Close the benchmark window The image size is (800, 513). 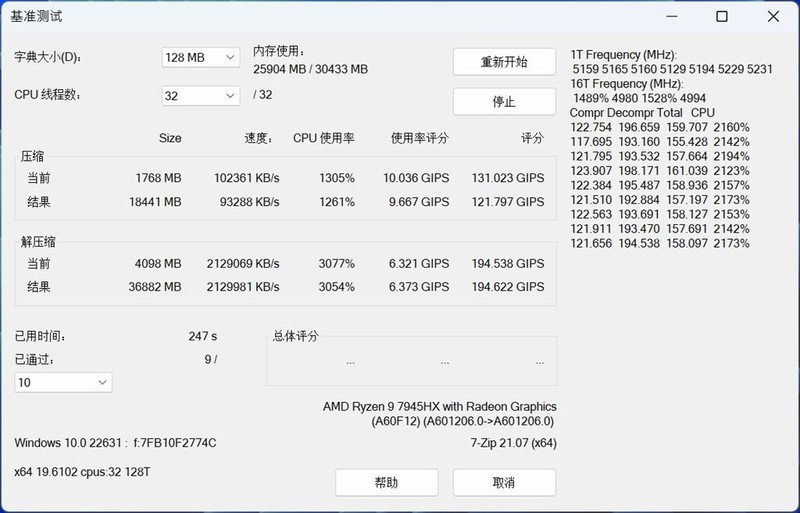click(773, 16)
